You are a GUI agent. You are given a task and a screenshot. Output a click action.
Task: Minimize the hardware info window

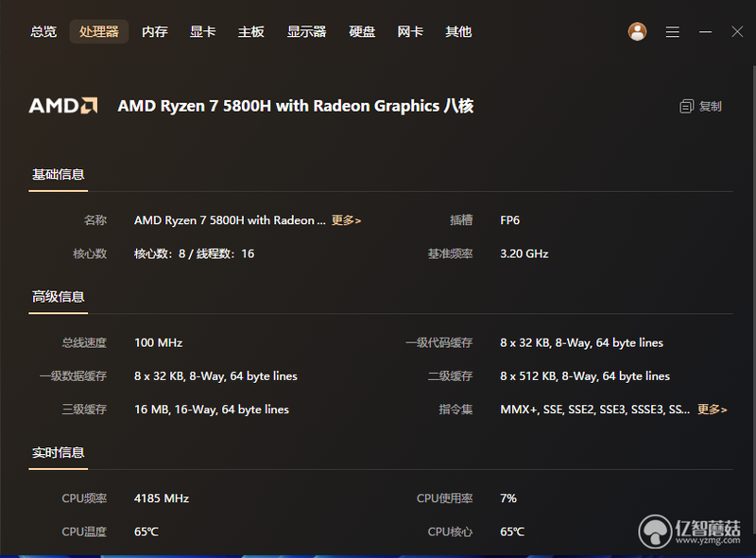pyautogui.click(x=705, y=32)
